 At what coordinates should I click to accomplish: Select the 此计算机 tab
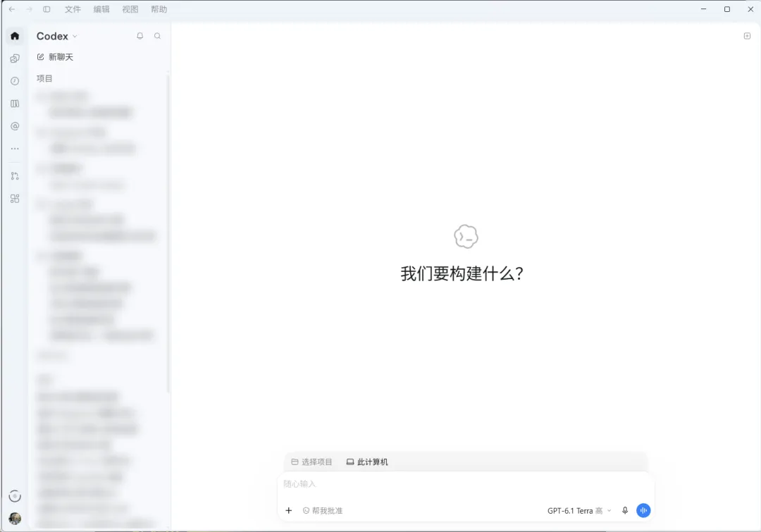click(367, 462)
